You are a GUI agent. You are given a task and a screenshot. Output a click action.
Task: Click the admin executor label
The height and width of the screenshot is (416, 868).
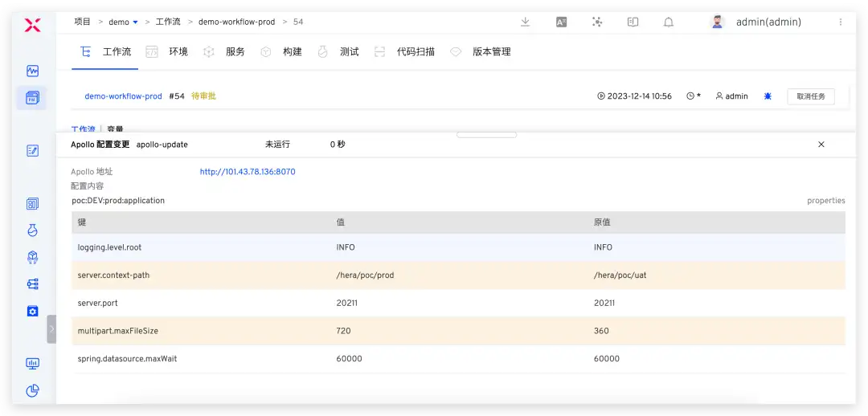click(732, 96)
